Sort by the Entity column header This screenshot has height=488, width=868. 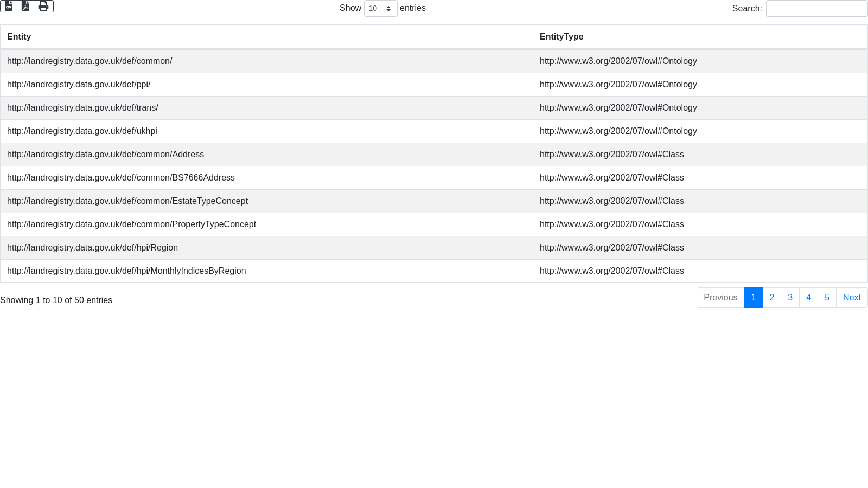pyautogui.click(x=19, y=37)
